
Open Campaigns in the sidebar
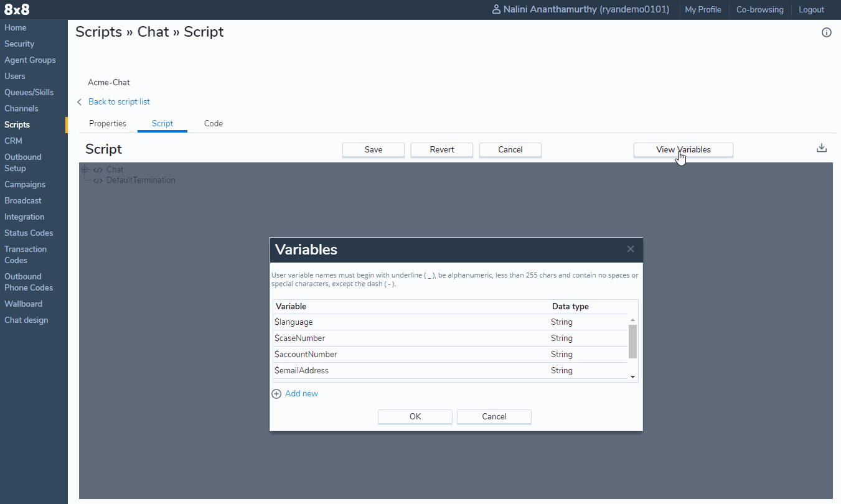[x=25, y=184]
